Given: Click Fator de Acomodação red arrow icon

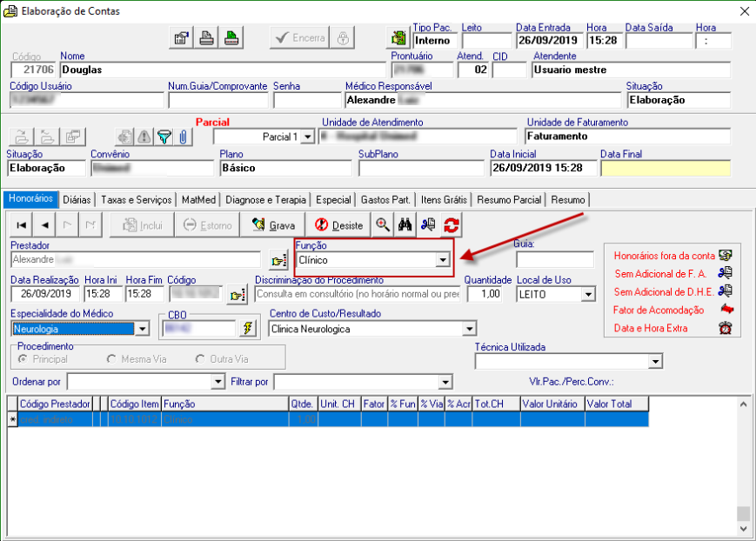Looking at the screenshot, I should point(726,309).
